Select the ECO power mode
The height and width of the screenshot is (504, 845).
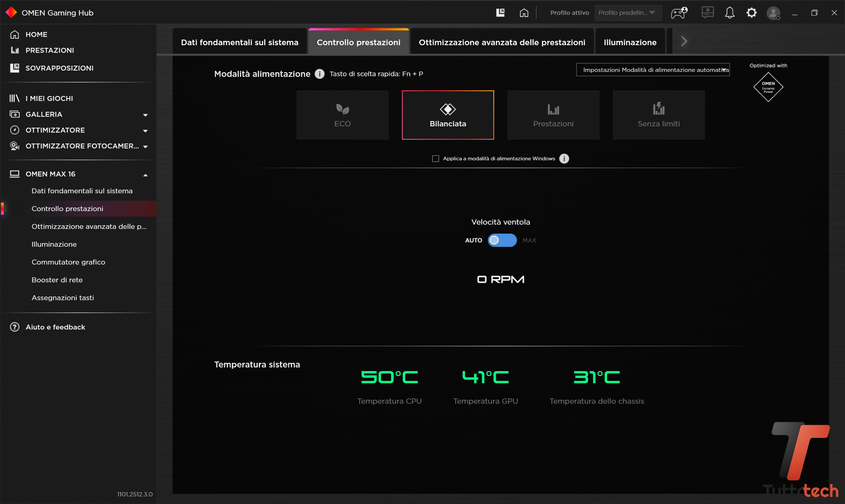(x=342, y=115)
